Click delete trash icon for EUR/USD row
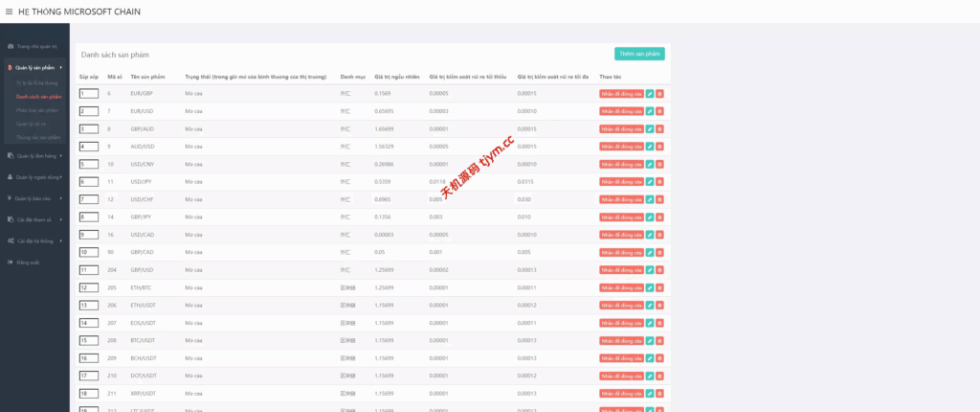The image size is (980, 412). pos(659,111)
